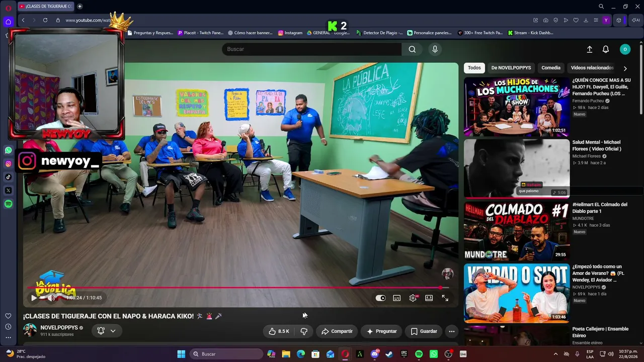This screenshot has width=644, height=362.
Task: Open the Verdad o Shot video thumbnail
Action: (x=517, y=293)
